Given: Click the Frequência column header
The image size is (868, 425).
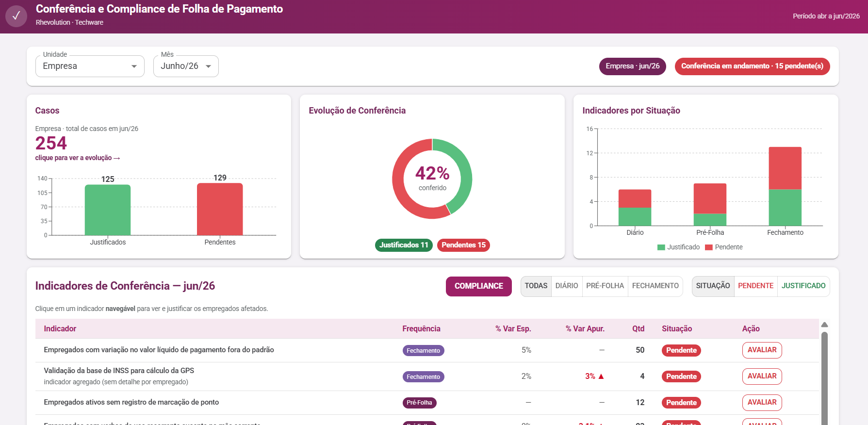Looking at the screenshot, I should (x=421, y=329).
